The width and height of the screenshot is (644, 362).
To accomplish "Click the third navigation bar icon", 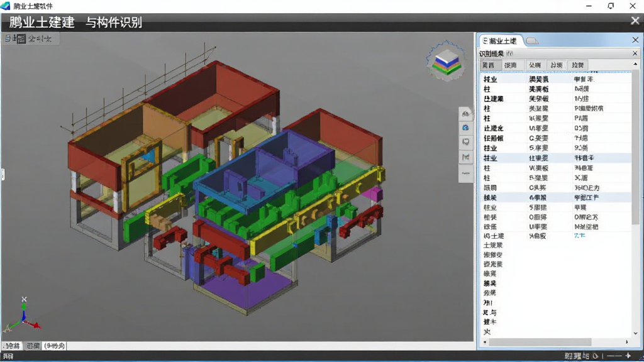I will [x=465, y=142].
